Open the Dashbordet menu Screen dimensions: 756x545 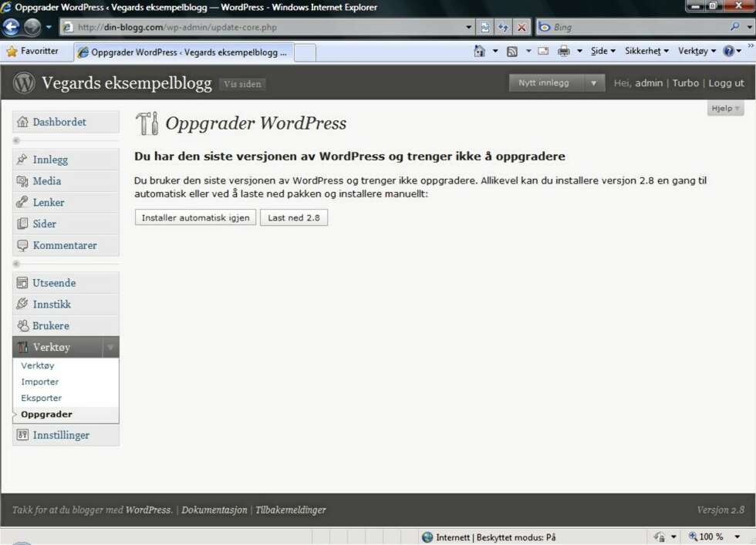[x=66, y=122]
